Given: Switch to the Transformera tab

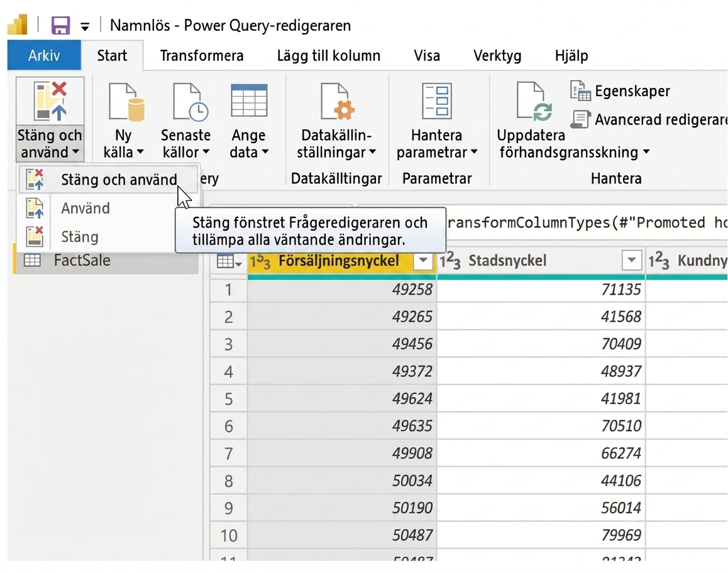Looking at the screenshot, I should 202,56.
